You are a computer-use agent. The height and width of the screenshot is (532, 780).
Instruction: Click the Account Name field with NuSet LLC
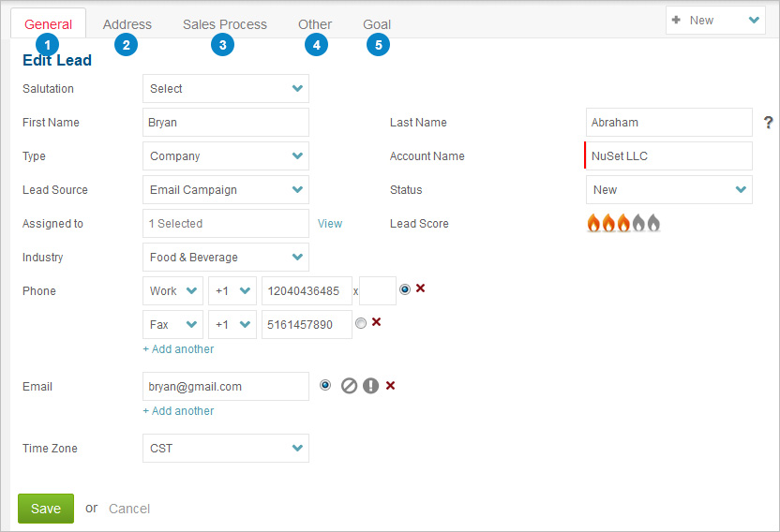(669, 156)
